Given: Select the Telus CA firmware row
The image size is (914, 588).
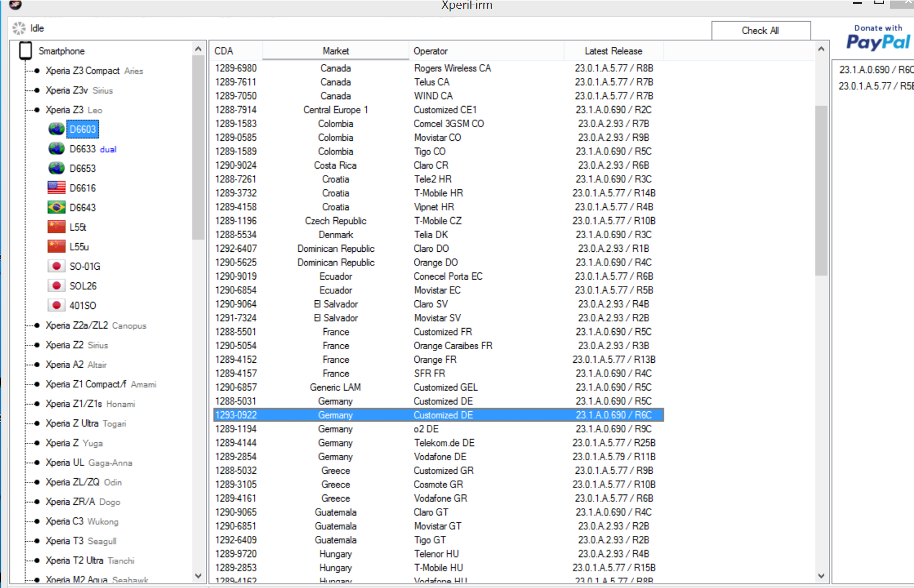Looking at the screenshot, I should point(438,82).
